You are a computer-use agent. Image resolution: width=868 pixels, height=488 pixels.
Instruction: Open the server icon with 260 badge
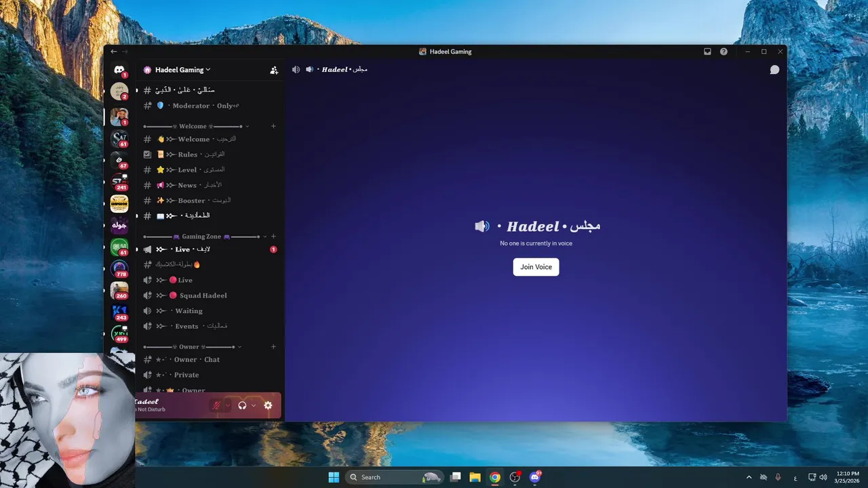pos(119,290)
